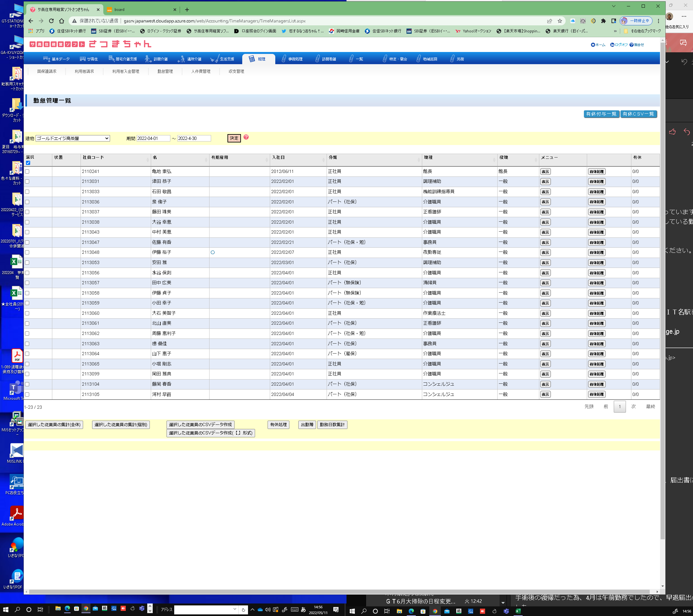
Task: Bookmark page with star icon
Action: pyautogui.click(x=560, y=21)
